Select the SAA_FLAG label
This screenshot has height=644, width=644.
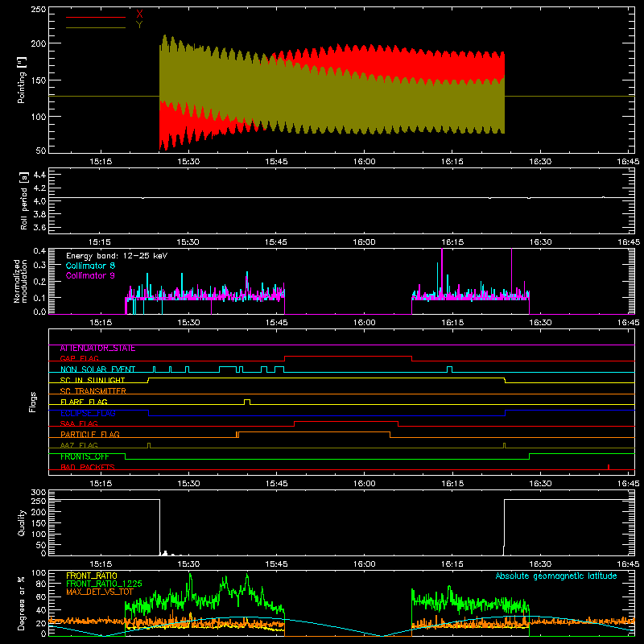79,424
